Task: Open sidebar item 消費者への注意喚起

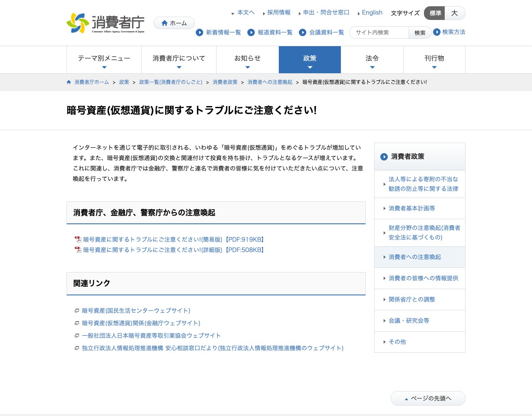Action: pyautogui.click(x=420, y=257)
